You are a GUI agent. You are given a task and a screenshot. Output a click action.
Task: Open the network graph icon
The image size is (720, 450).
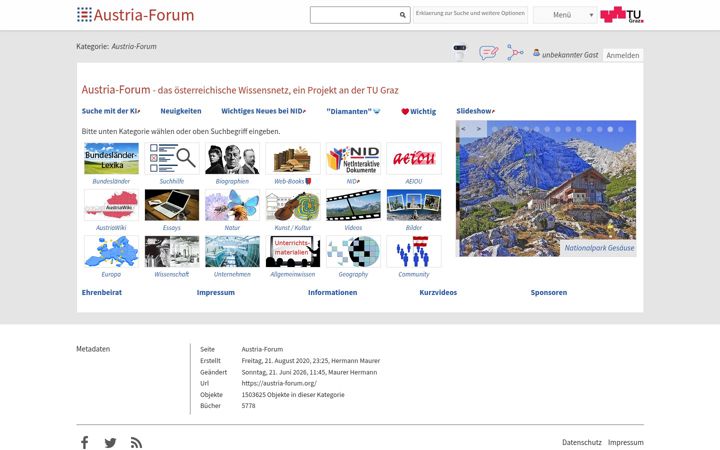point(515,52)
